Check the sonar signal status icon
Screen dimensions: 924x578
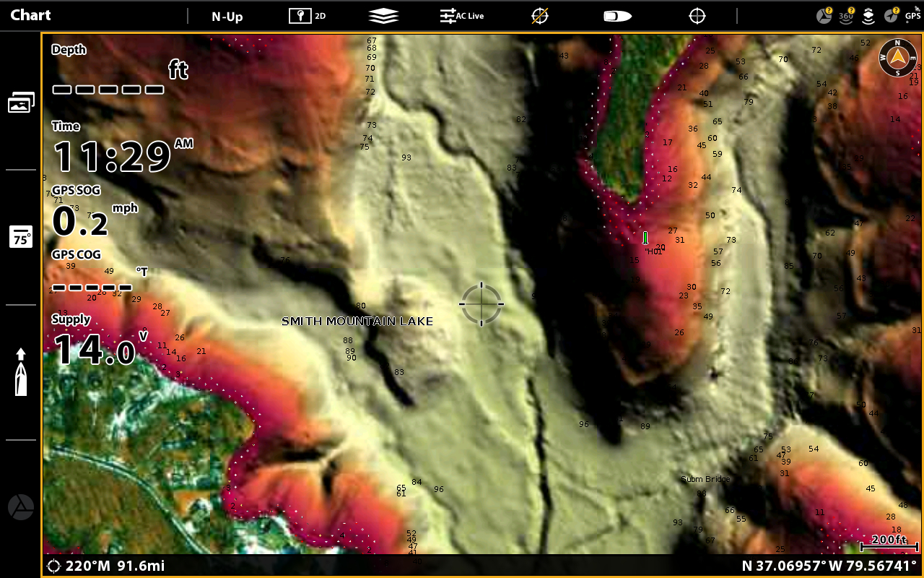click(x=868, y=15)
